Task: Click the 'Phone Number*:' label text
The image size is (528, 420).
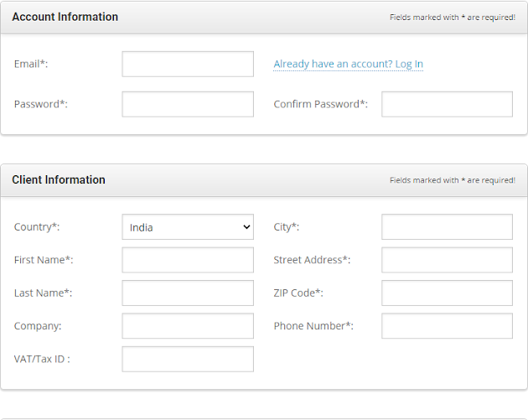Action: (313, 326)
